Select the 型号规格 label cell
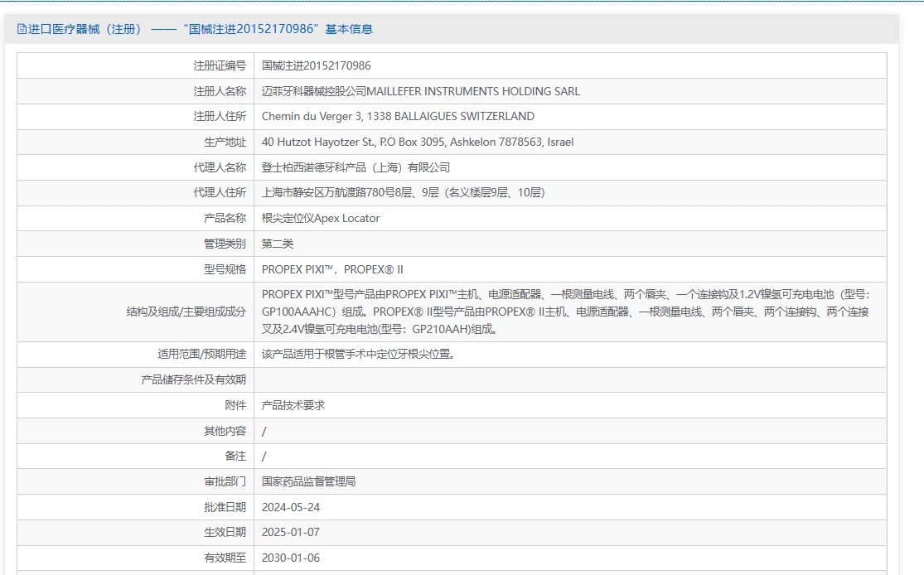This screenshot has height=575, width=924. coord(136,269)
